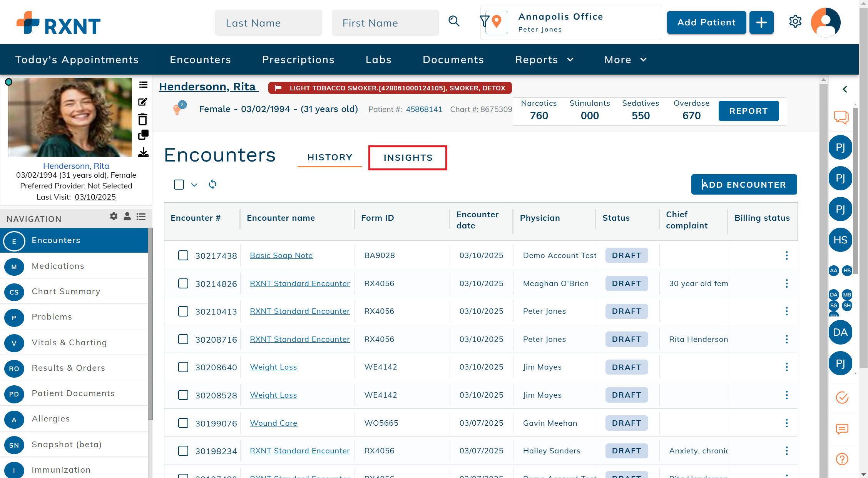Click the Add Encounter button
This screenshot has width=868, height=478.
click(744, 185)
